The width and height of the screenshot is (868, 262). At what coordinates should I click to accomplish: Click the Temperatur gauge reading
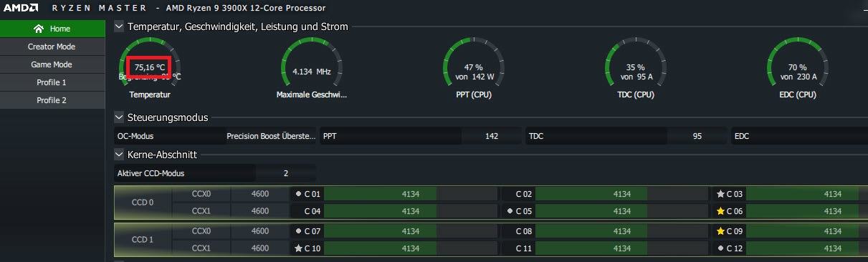[x=151, y=67]
